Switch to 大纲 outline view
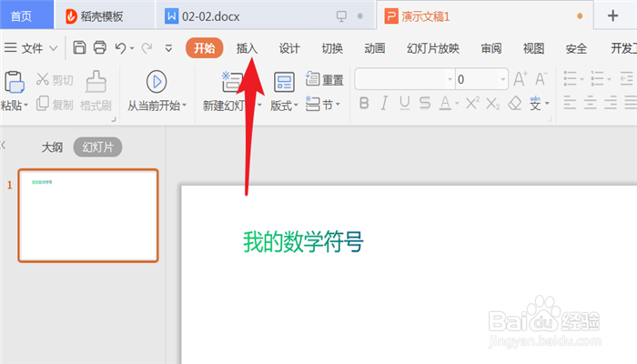 [52, 147]
